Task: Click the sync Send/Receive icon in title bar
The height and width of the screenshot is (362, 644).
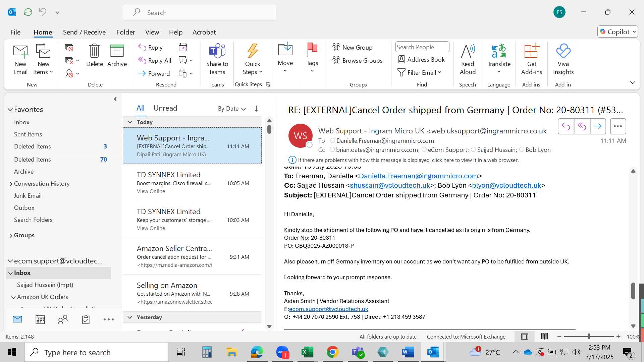Action: pyautogui.click(x=28, y=12)
